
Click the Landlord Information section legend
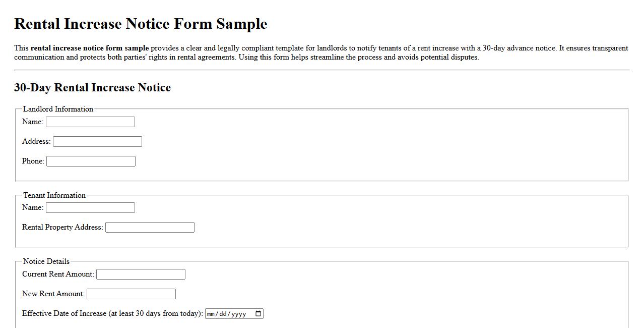pyautogui.click(x=58, y=109)
